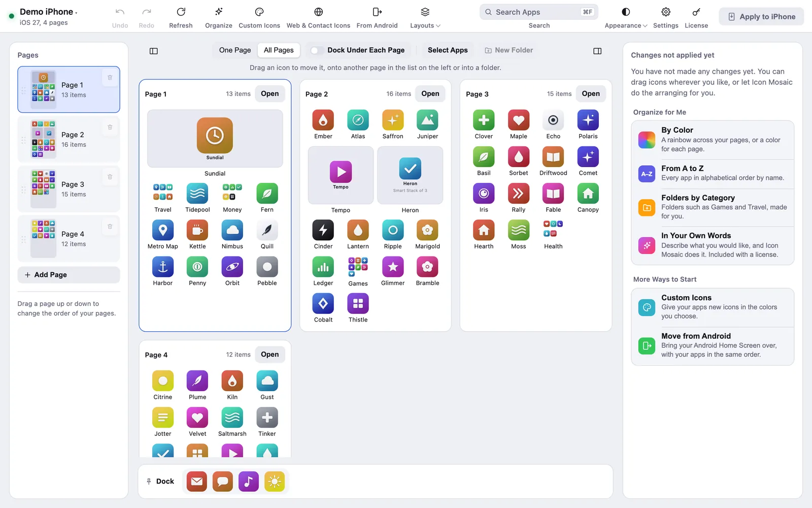Open Page 2 with its Open button

click(x=430, y=93)
